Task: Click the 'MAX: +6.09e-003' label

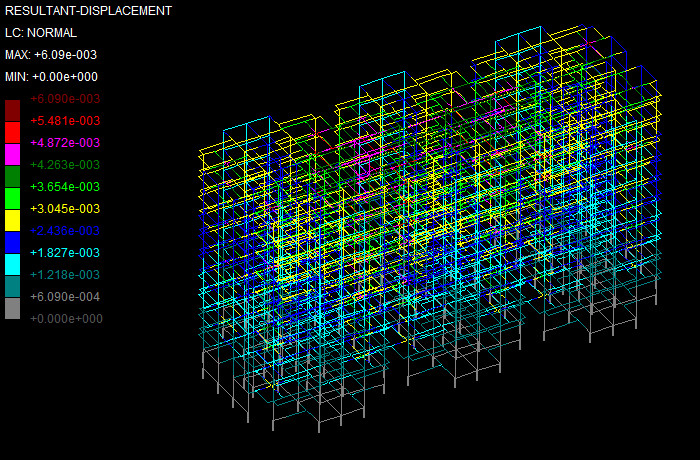Action: pyautogui.click(x=51, y=54)
